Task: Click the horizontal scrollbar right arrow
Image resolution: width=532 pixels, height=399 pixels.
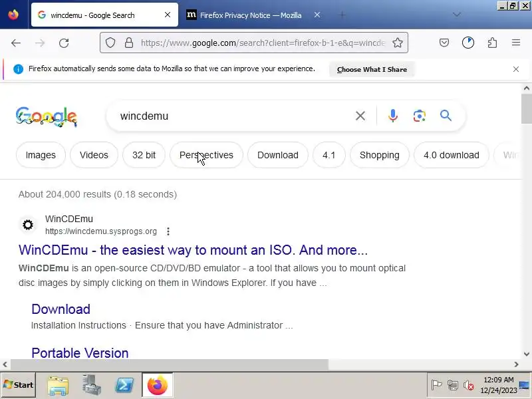Action: coord(517,364)
